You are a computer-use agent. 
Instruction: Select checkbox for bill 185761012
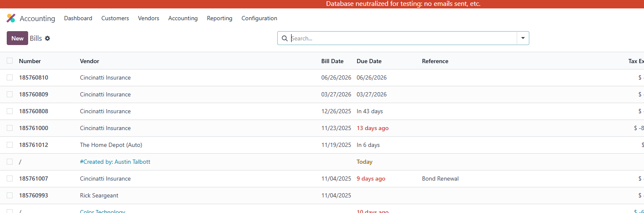(10, 145)
